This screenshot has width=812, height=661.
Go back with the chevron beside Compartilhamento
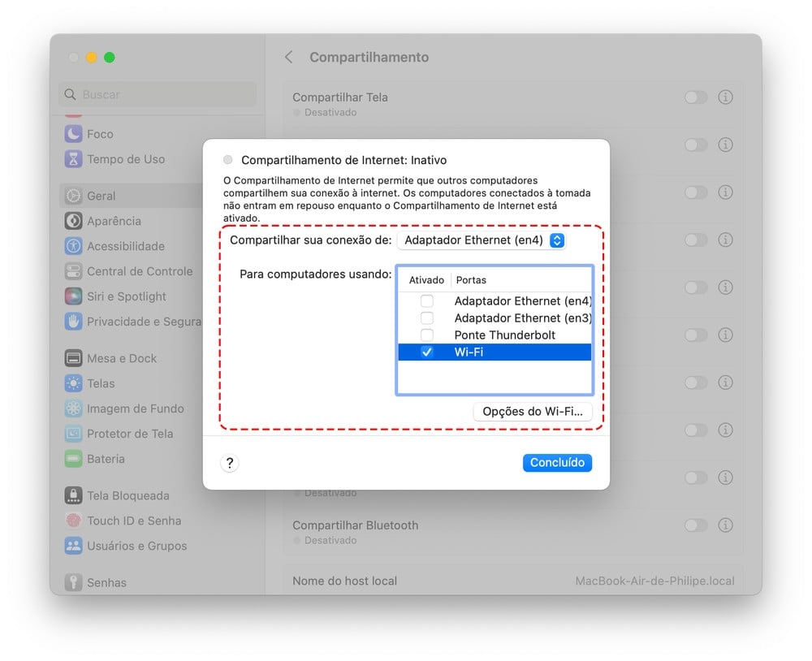click(x=289, y=57)
